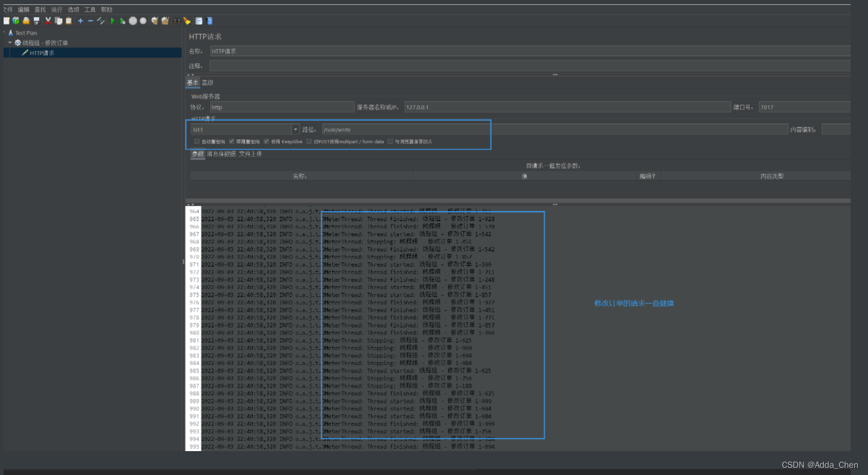Click the 协议 http input field
868x475 pixels.
(282, 107)
